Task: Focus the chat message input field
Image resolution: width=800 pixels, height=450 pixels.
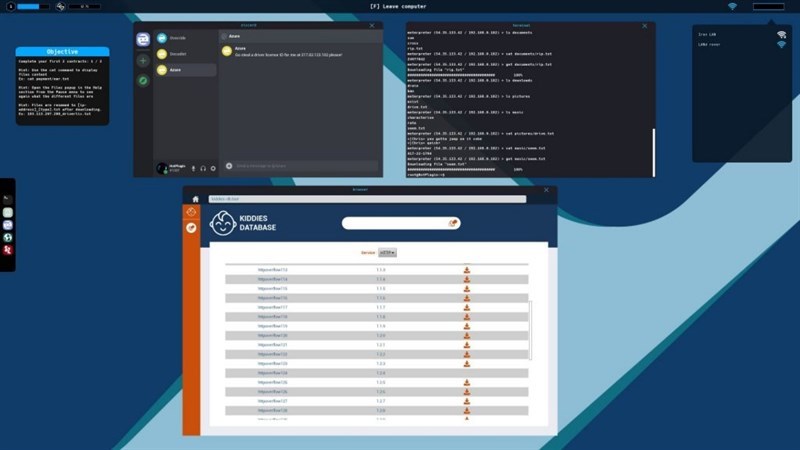Action: (x=306, y=166)
